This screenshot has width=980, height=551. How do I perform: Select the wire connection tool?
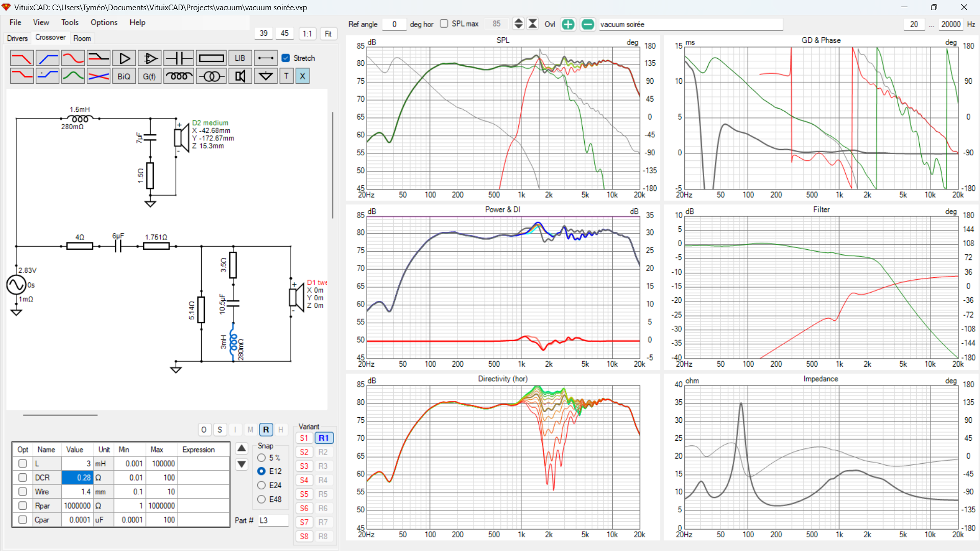tap(266, 58)
